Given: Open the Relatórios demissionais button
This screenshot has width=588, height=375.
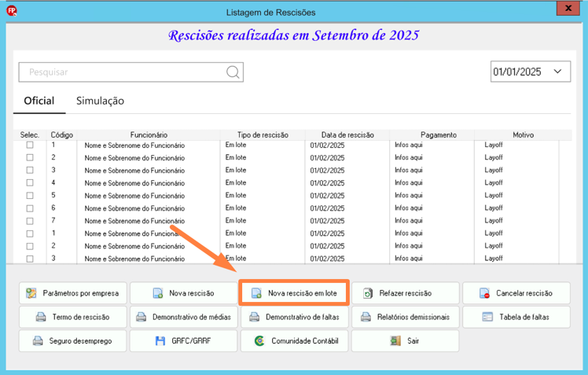Looking at the screenshot, I should tap(406, 317).
